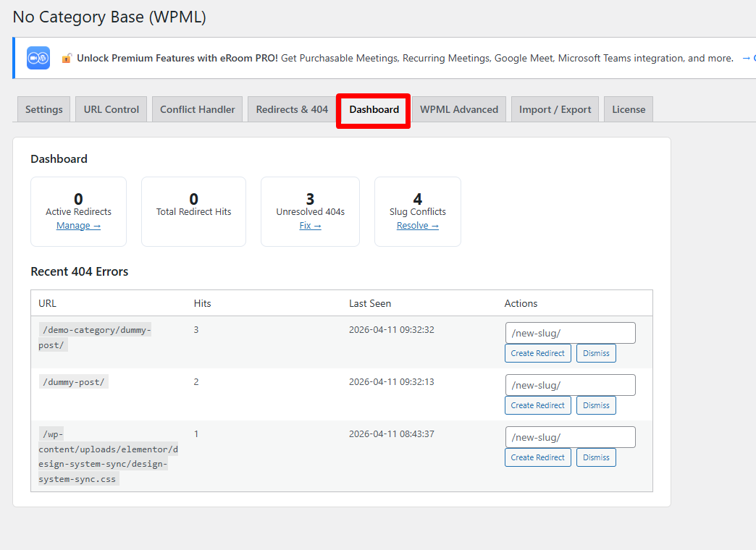
Task: Click the 'Slug Conflicts' label
Action: (418, 211)
